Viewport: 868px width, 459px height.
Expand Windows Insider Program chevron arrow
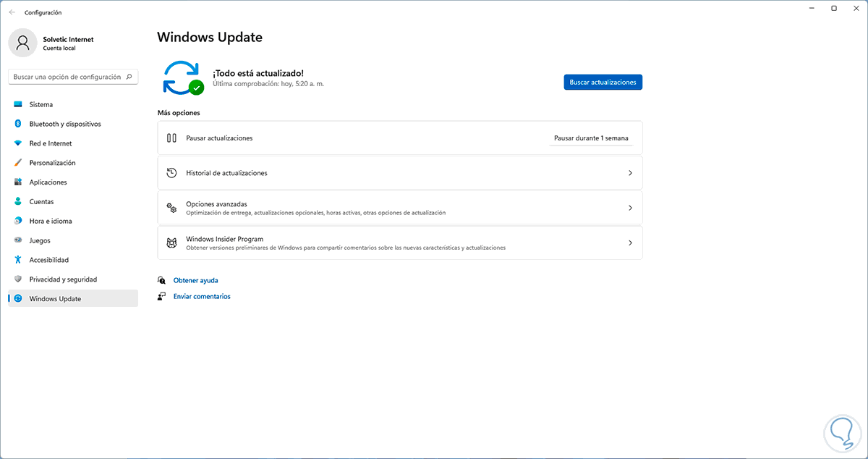point(630,243)
